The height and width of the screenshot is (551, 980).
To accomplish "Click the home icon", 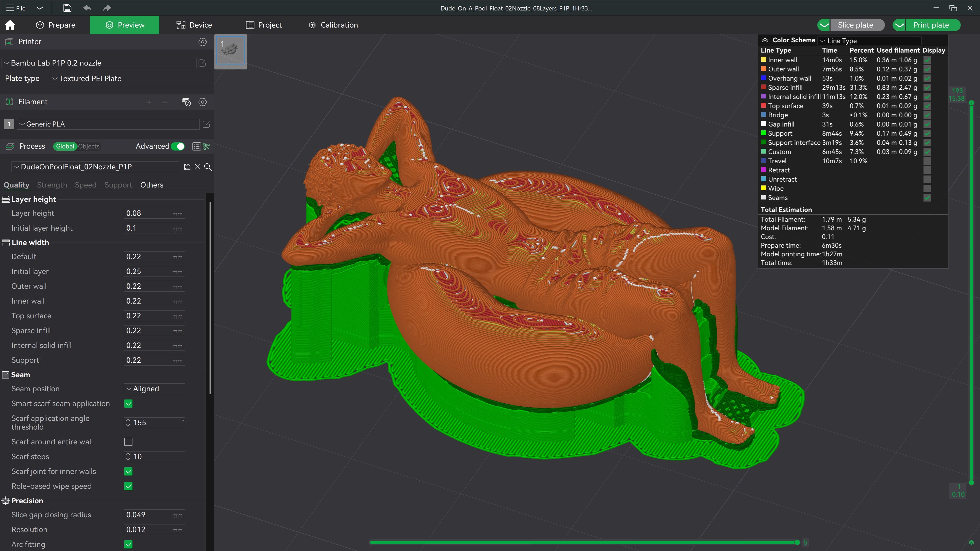I will [10, 25].
